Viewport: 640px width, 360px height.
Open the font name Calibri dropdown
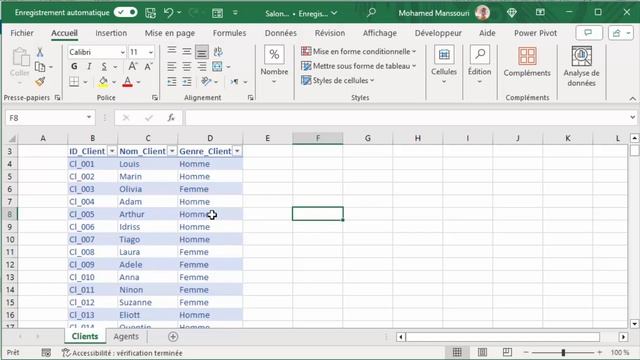pos(122,52)
